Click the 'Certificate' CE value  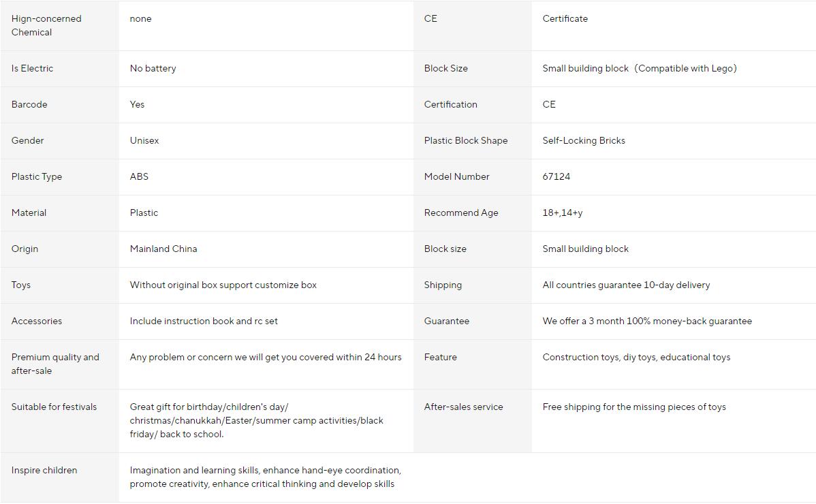(x=565, y=18)
